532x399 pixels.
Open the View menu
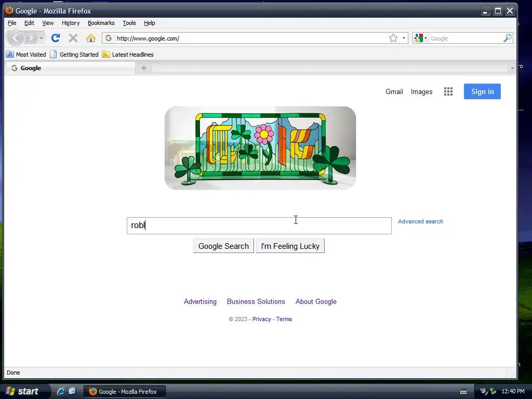(x=48, y=23)
